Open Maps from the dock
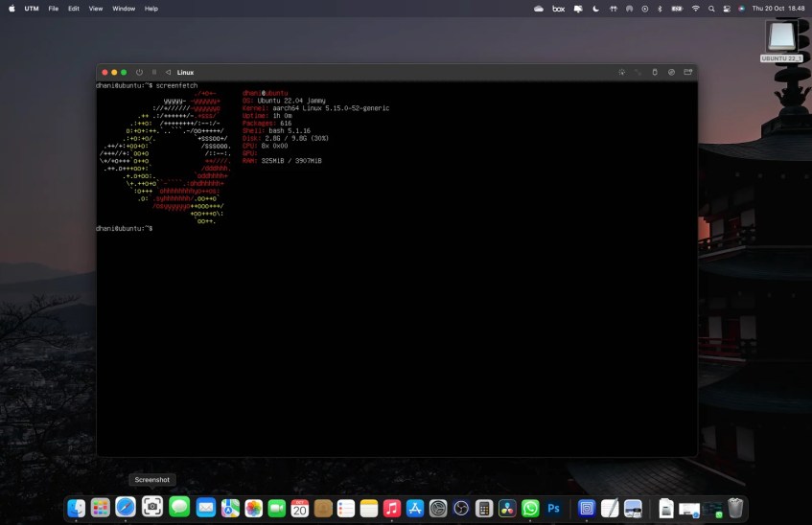Screen dimensions: 812x525 click(230, 508)
